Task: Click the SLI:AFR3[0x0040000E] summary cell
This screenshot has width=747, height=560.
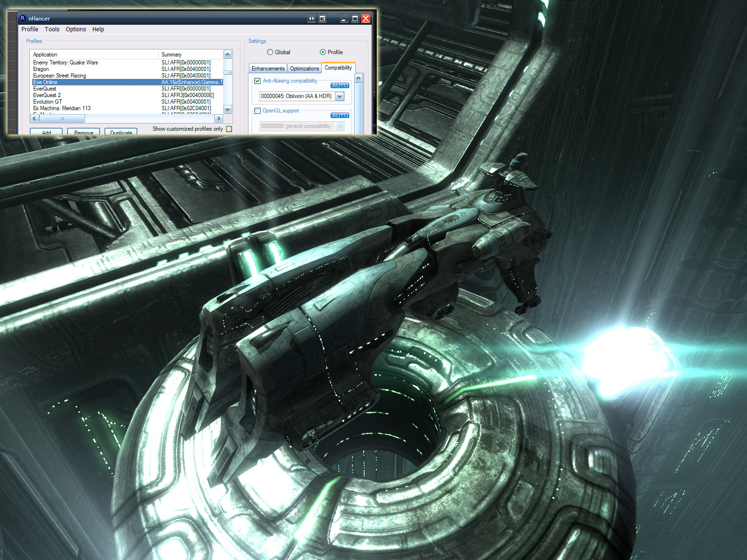Action: (x=188, y=95)
